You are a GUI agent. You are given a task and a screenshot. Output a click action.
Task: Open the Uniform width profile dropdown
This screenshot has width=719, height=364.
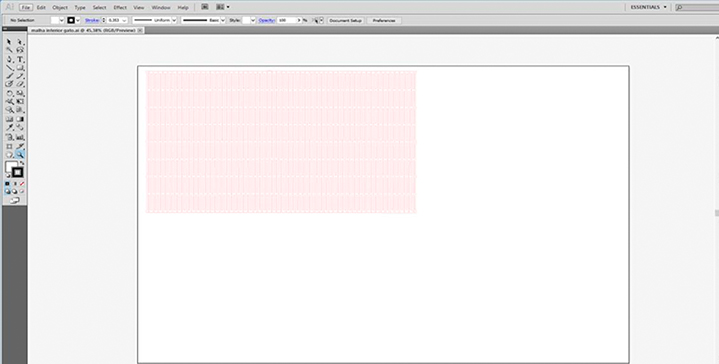click(x=174, y=21)
